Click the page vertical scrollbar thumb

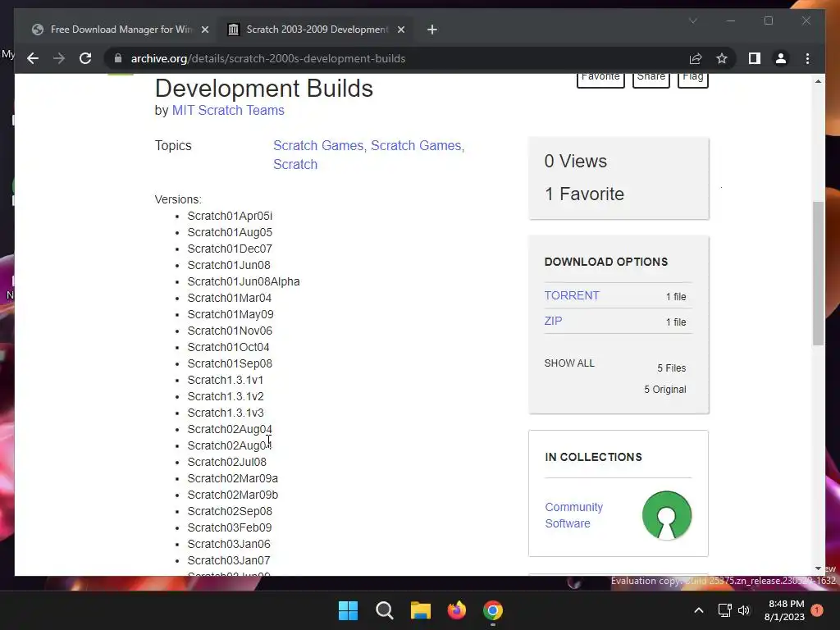(818, 273)
